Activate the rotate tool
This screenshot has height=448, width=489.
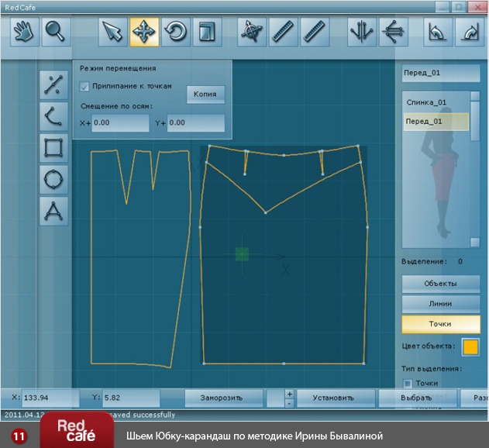[176, 32]
